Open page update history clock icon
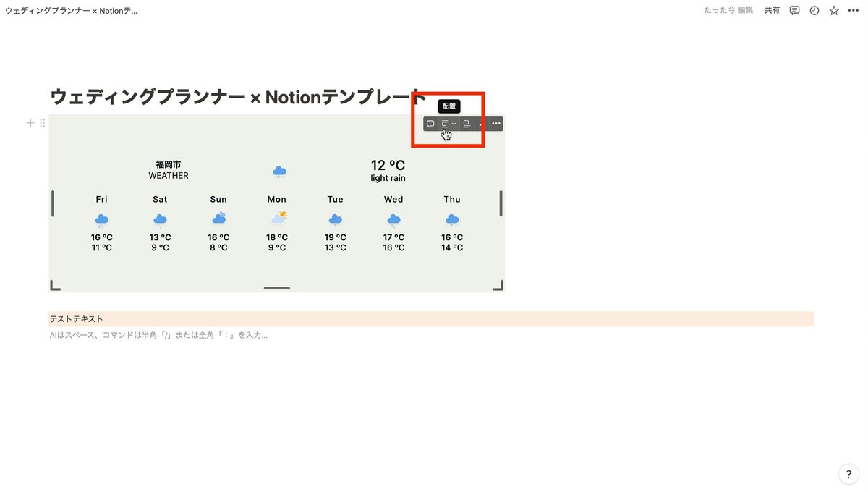 [814, 10]
